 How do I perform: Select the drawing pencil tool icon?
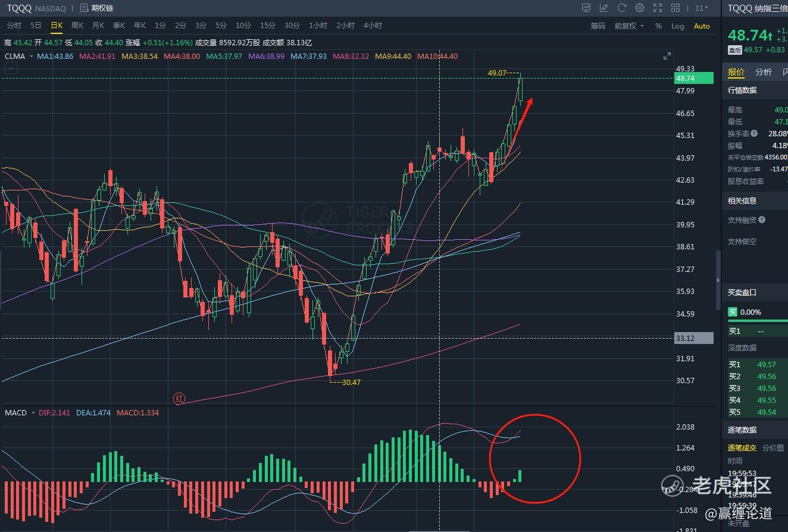(x=604, y=8)
